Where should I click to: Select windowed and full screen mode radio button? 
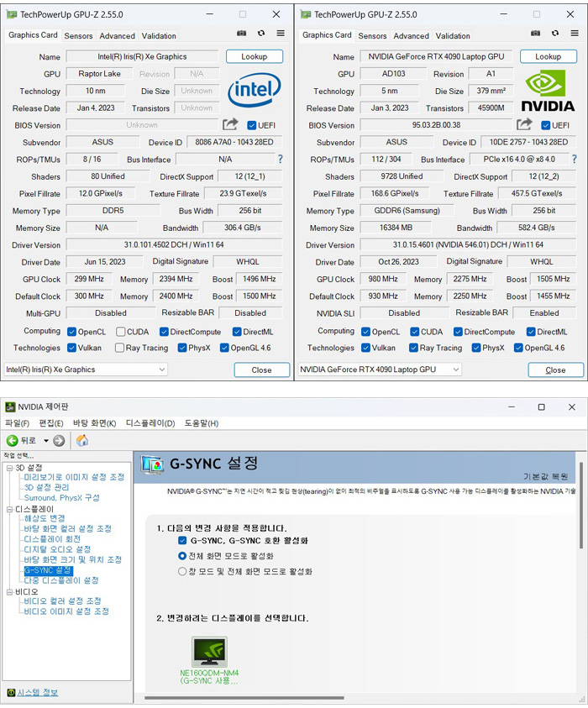pyautogui.click(x=182, y=572)
